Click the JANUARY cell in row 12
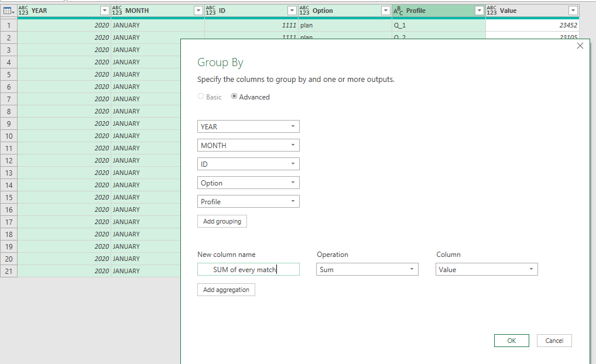596x364 pixels. [x=146, y=160]
